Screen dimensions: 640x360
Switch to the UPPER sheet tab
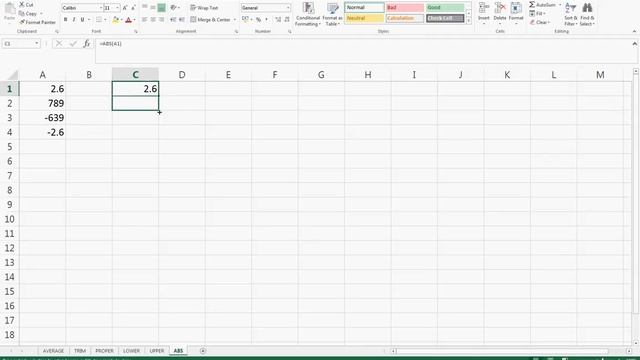pyautogui.click(x=157, y=351)
